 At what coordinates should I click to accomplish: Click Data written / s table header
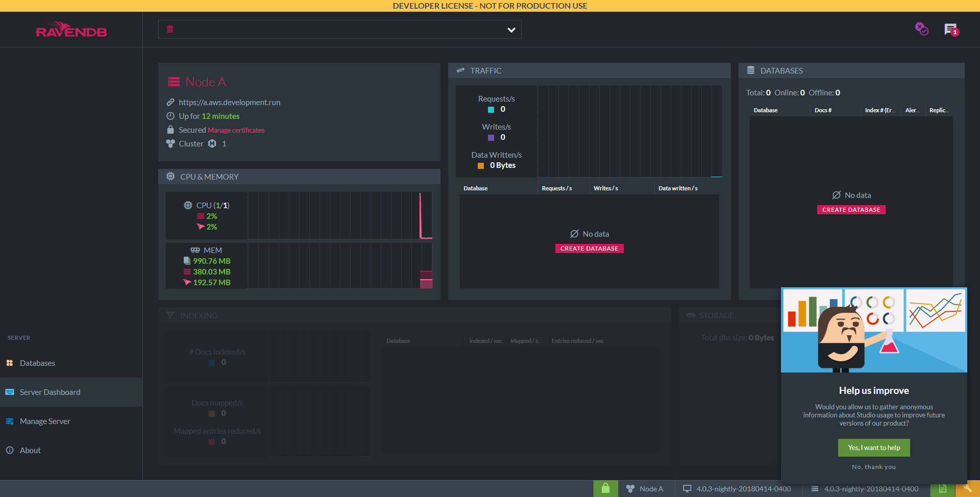click(678, 188)
